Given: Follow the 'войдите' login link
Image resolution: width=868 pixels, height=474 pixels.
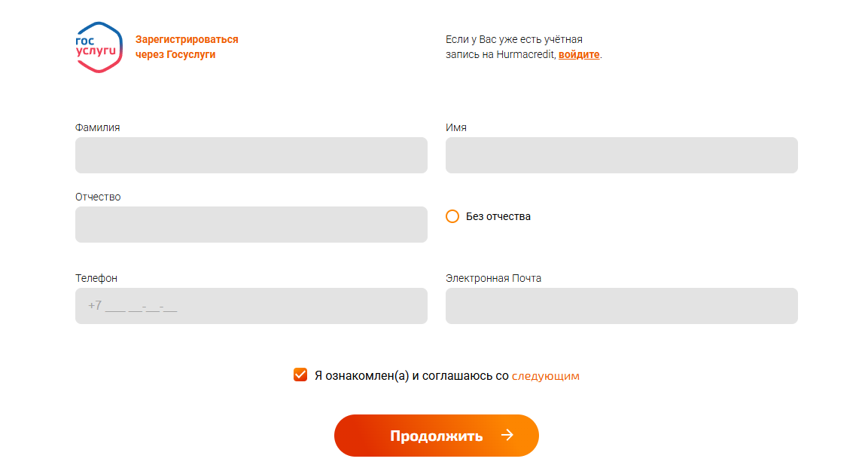Looking at the screenshot, I should click(x=579, y=55).
